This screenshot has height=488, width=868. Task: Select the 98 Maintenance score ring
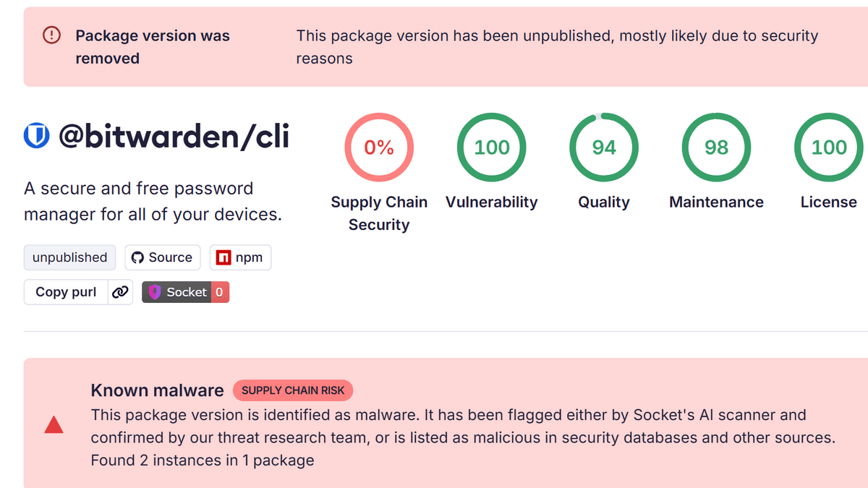(x=716, y=147)
